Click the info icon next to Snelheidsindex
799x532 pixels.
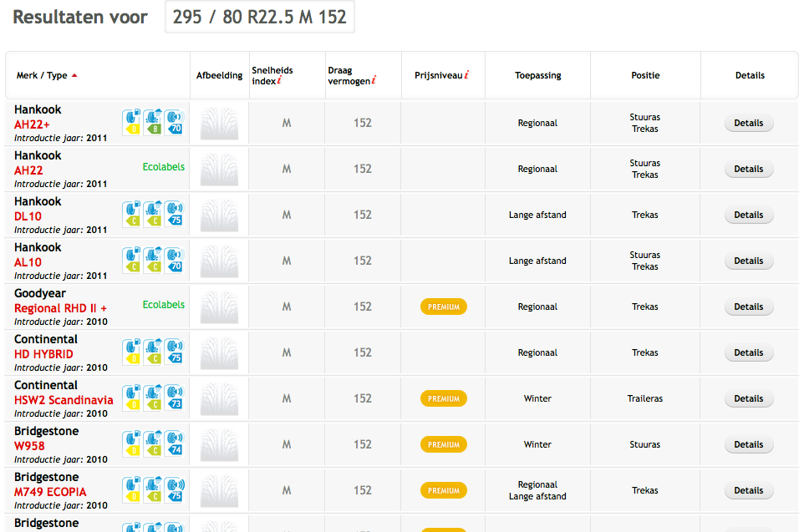click(279, 81)
